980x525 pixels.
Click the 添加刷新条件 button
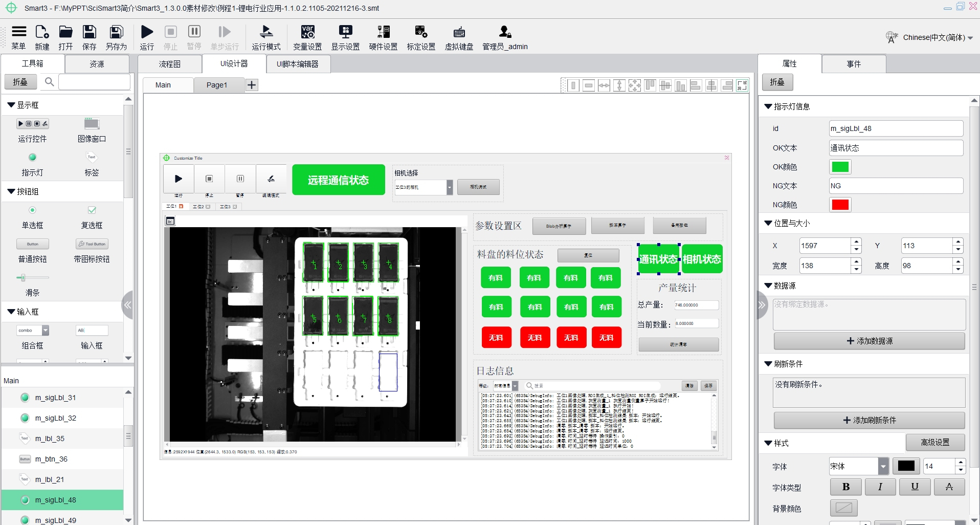(x=870, y=420)
